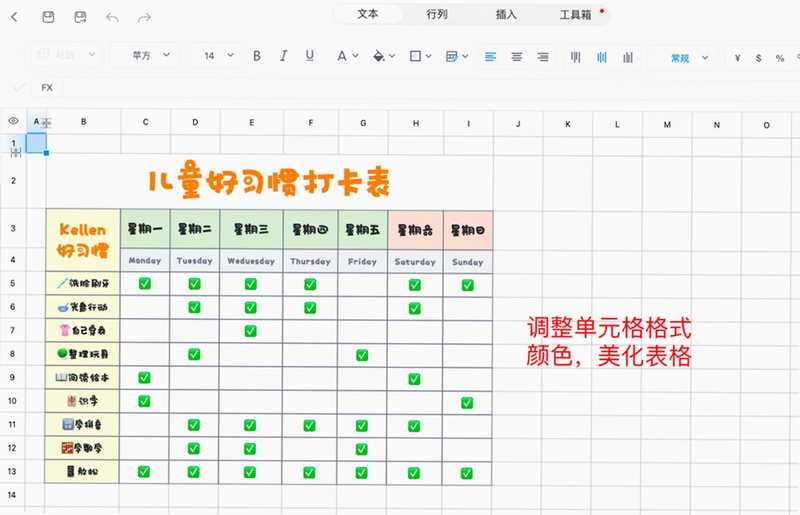This screenshot has height=515, width=800.
Task: Toggle Thursday checkbox in row 11
Action: [309, 425]
